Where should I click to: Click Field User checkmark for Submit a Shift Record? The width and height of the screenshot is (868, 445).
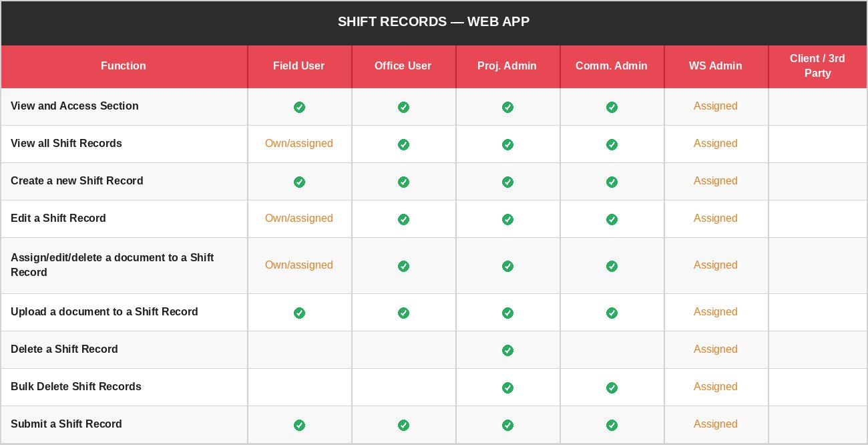pos(299,425)
